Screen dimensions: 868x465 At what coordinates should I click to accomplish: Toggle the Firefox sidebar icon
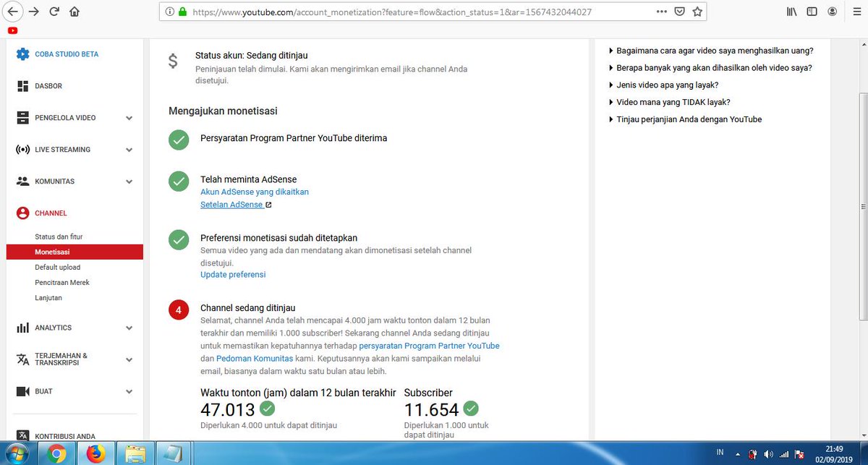[812, 12]
